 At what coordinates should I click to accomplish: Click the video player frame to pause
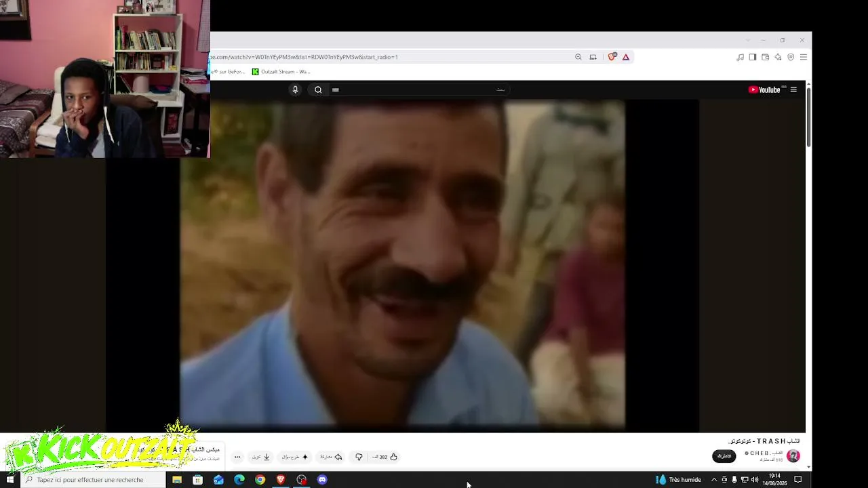[x=402, y=266]
